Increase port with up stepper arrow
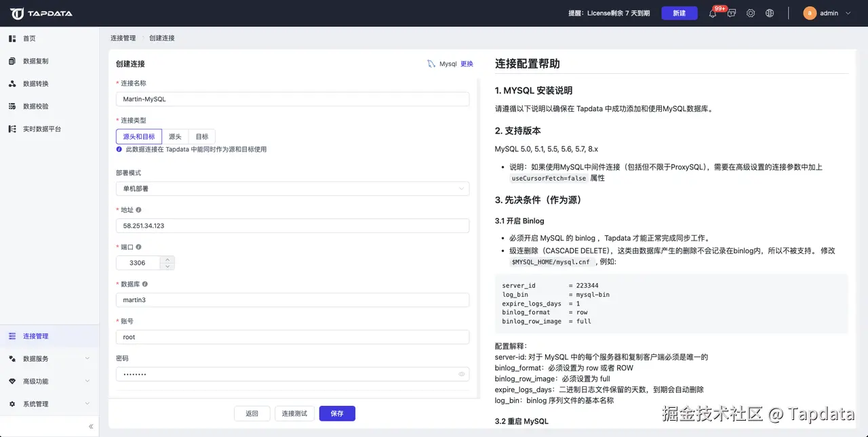This screenshot has width=868, height=437. (x=167, y=259)
